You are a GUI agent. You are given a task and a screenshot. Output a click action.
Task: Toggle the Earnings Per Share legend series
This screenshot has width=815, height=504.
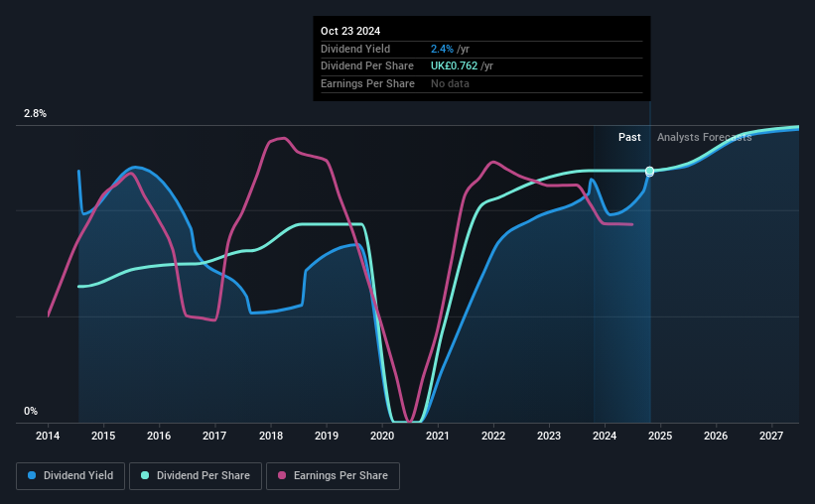tap(333, 476)
